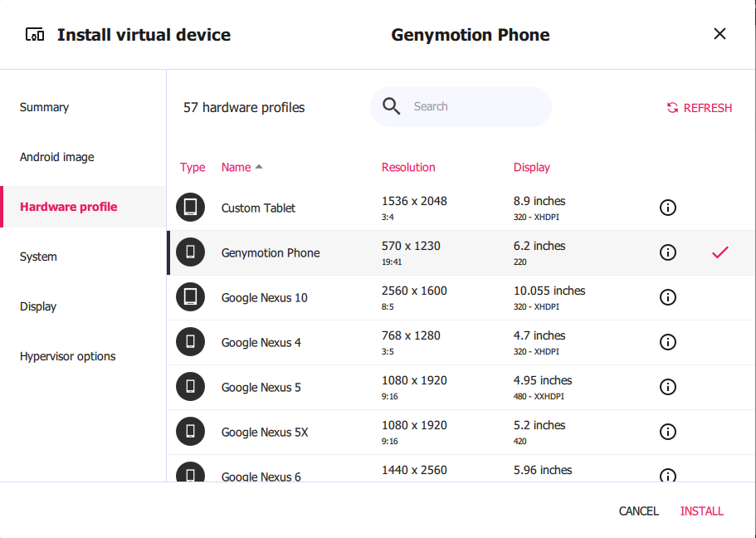Click the 8.9 inches display value
756x538 pixels.
tap(539, 201)
